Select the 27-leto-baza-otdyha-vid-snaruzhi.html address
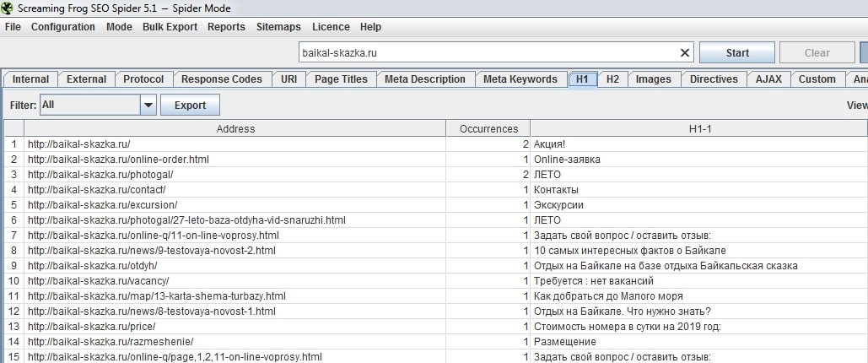Screen dimensions: 868x363 tap(235, 220)
